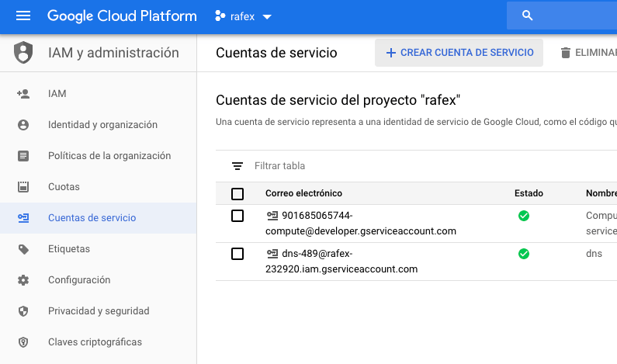Click the Claves criptográficas shield icon
Screen dimensions: 617x364
[23, 342]
